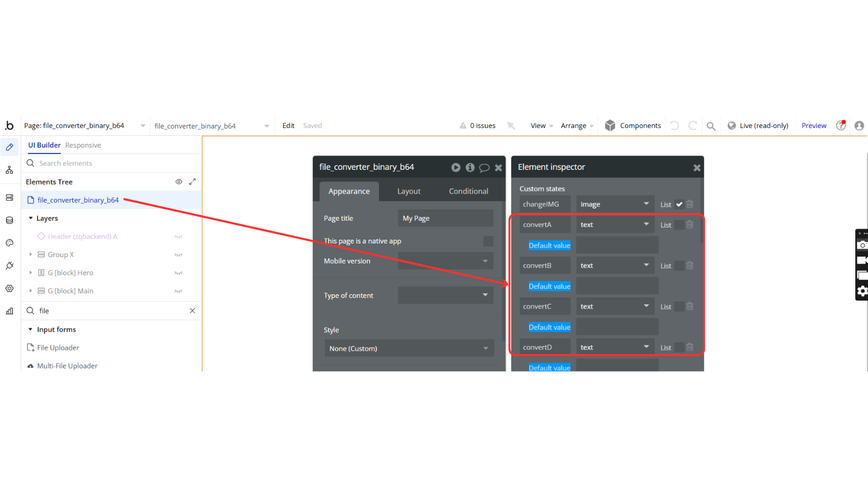Open the Plugins icon in left sidebar
The height and width of the screenshot is (489, 868).
coord(10,266)
